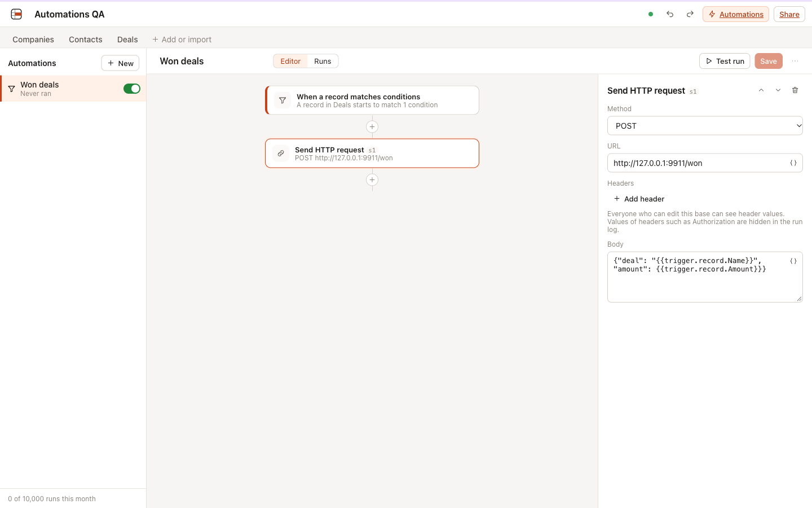Viewport: 812px width, 508px height.
Task: Click the Share button
Action: coord(789,14)
